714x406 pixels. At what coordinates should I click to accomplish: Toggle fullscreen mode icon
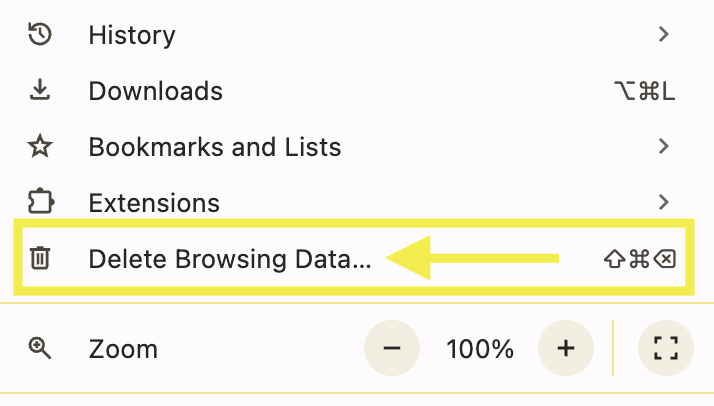665,349
